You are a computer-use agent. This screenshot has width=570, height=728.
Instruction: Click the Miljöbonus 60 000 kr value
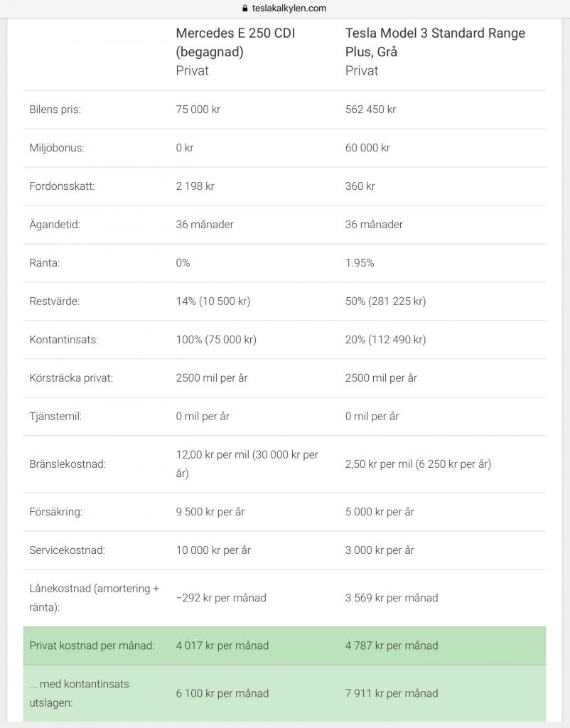tap(367, 148)
